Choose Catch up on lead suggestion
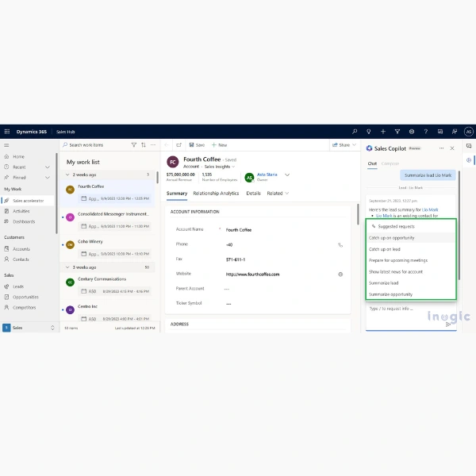The image size is (476, 476). (411, 249)
